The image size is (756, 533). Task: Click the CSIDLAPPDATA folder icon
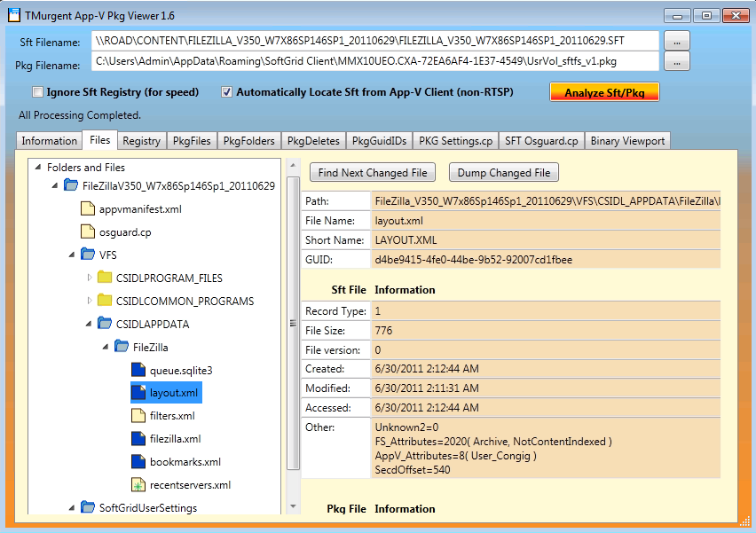pos(105,323)
